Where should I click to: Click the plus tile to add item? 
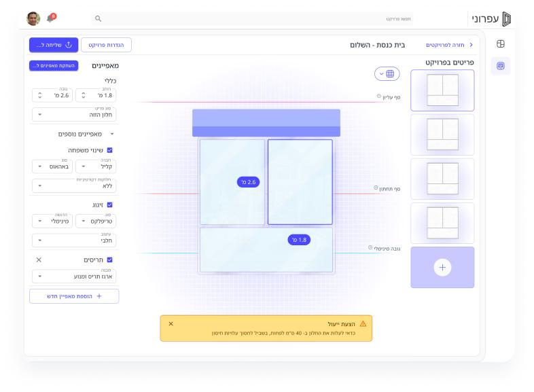pos(442,268)
